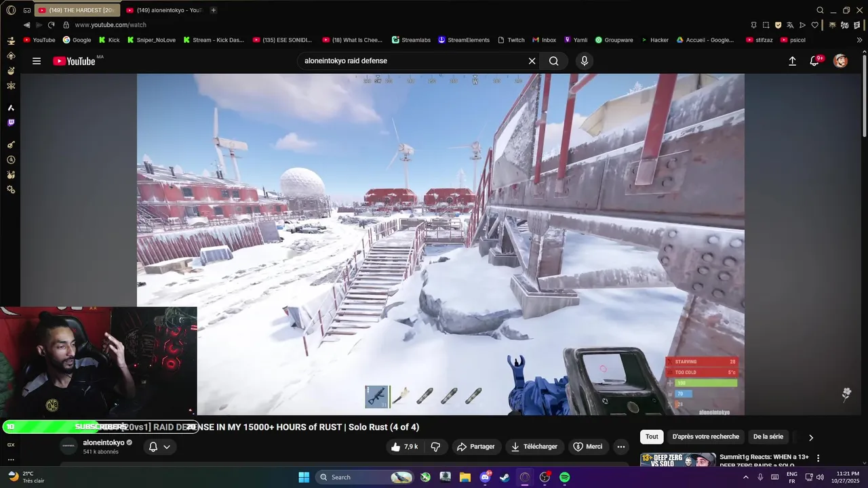
Task: Open the translate page icon
Action: pos(790,25)
